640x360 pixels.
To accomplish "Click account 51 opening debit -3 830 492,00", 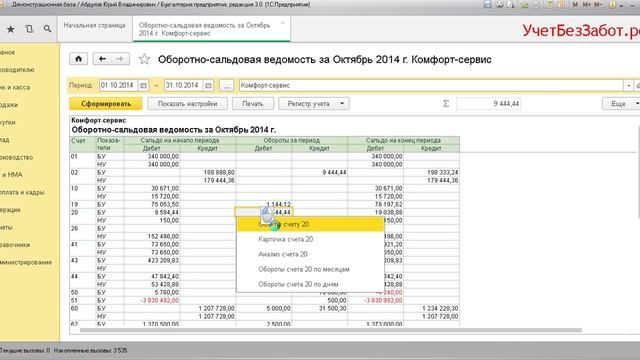I will (152, 300).
